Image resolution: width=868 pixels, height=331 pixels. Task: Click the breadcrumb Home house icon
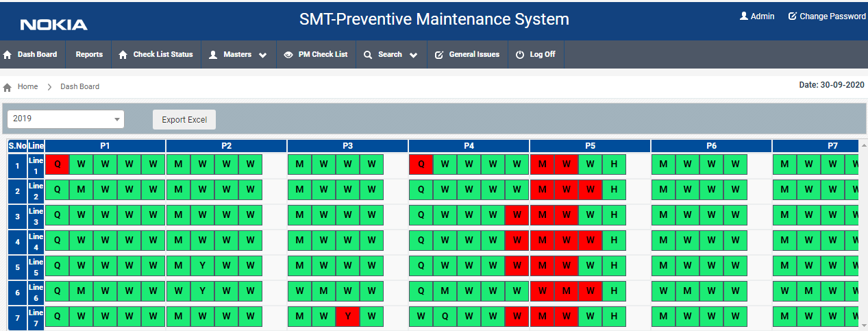click(x=8, y=87)
